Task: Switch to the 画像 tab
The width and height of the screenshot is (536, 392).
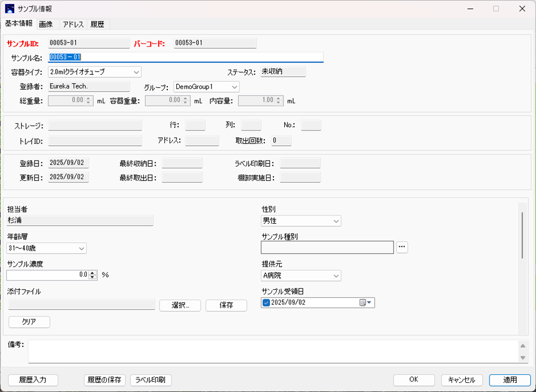Action: point(46,24)
